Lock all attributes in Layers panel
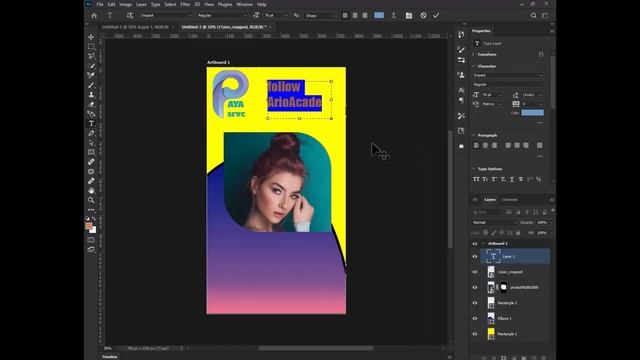 [518, 233]
